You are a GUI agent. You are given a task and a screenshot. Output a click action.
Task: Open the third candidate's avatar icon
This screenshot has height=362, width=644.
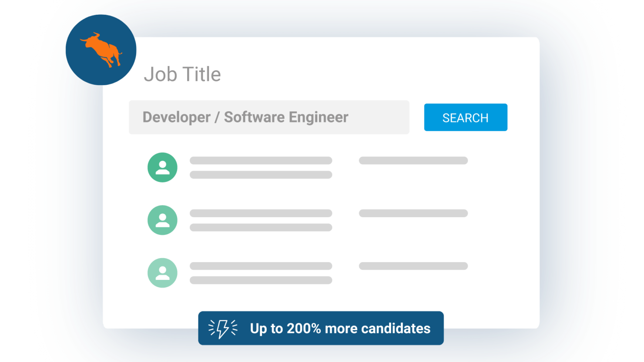point(162,273)
